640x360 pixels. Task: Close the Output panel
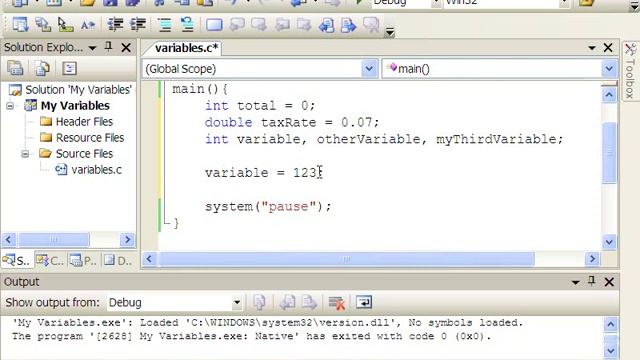pos(609,282)
